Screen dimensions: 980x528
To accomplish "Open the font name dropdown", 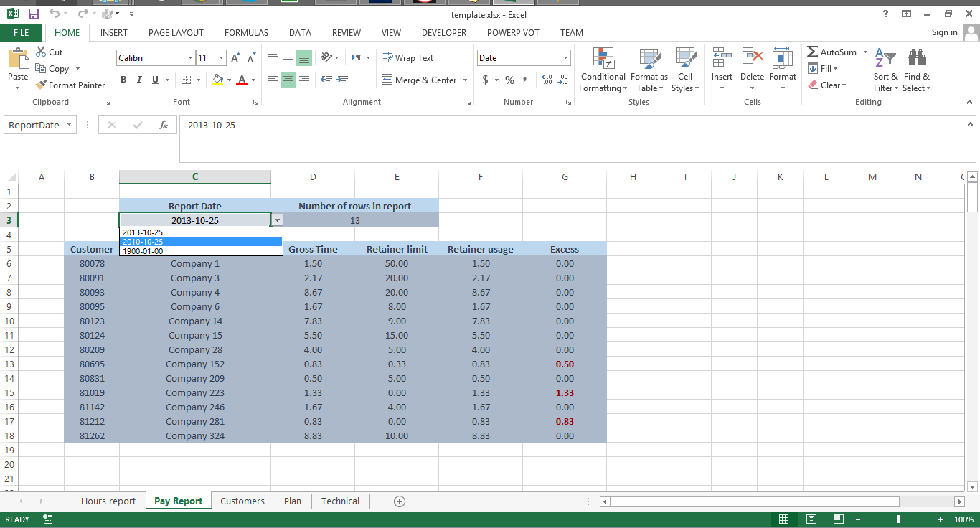I will [x=190, y=58].
